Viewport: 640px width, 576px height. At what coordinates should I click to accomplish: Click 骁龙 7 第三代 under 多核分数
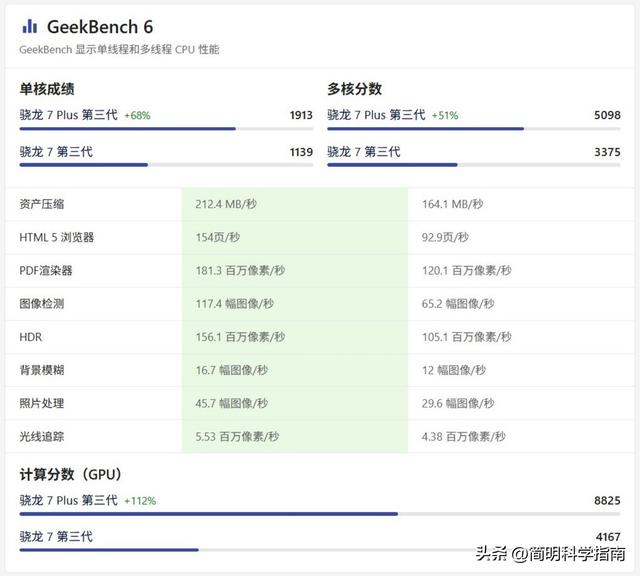(x=364, y=152)
